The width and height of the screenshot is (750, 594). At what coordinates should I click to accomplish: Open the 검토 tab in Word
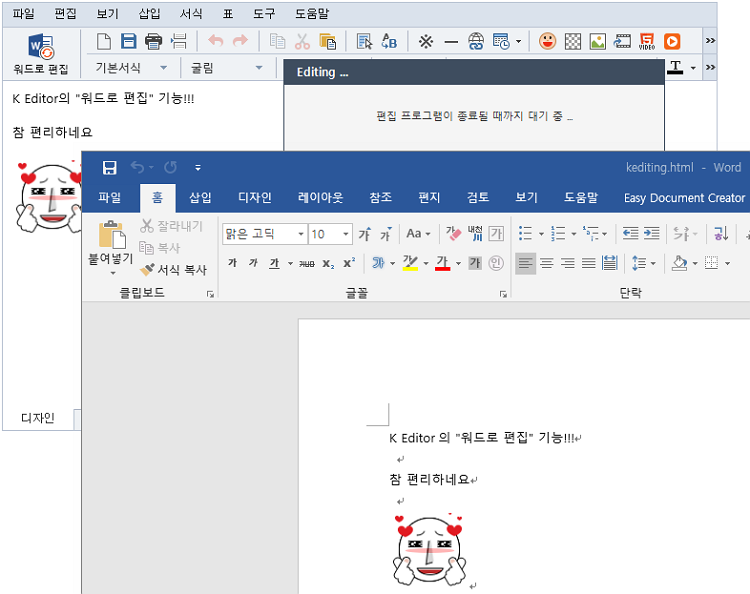coord(478,197)
